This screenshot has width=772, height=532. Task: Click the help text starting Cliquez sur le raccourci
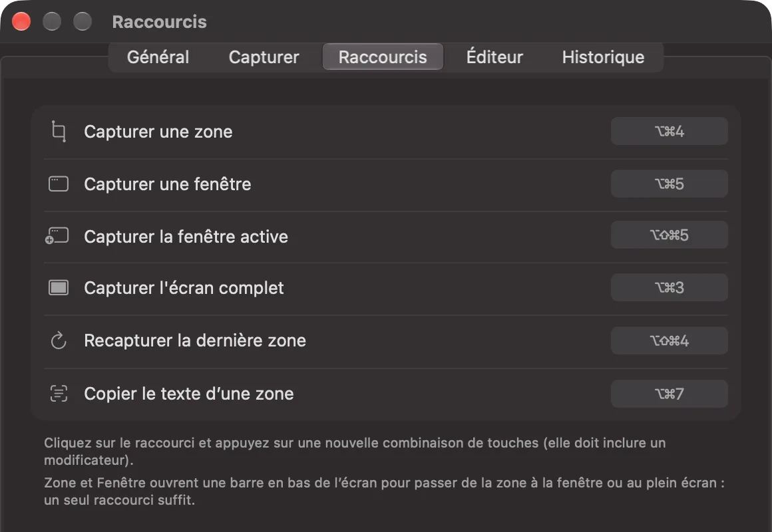tap(355, 452)
